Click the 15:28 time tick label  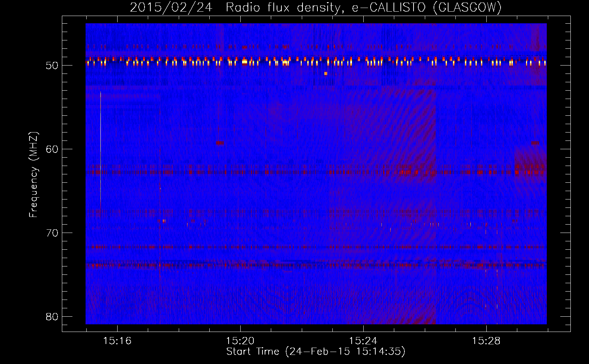[x=486, y=341]
